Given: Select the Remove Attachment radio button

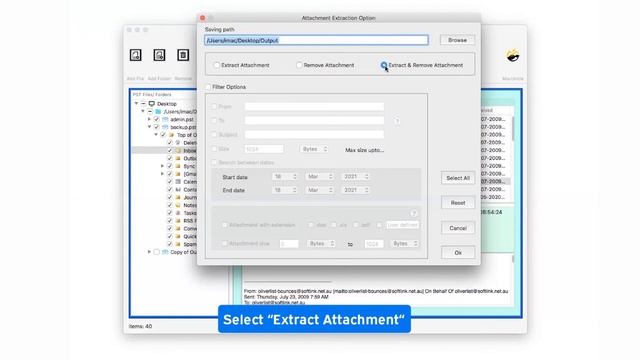Looking at the screenshot, I should click(299, 65).
